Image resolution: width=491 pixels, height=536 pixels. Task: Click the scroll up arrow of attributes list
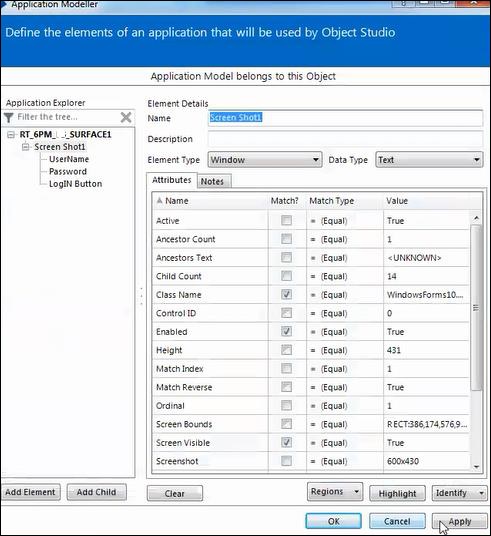[x=476, y=218]
